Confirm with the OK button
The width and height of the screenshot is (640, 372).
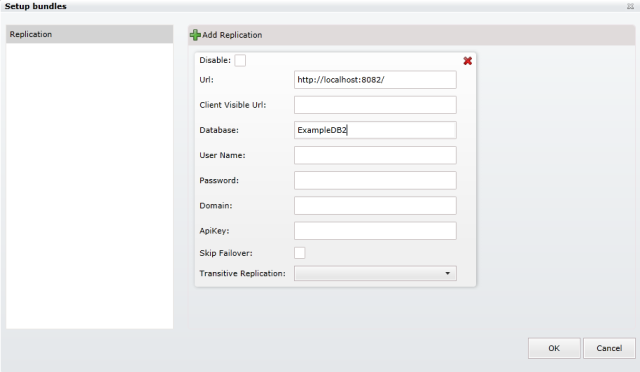[554, 348]
